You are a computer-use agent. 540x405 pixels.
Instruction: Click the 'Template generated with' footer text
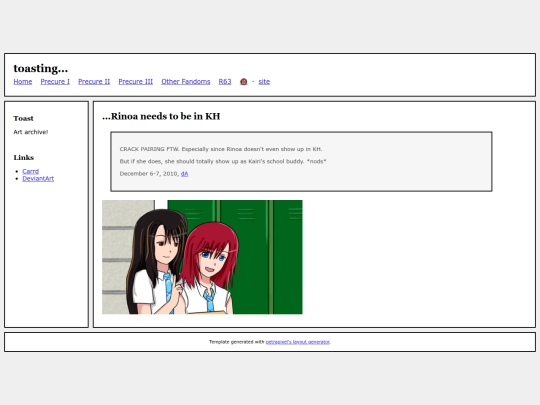pos(237,342)
